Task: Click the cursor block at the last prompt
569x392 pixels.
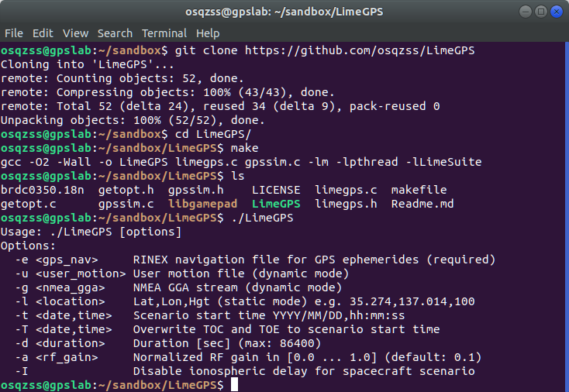Action: pos(234,385)
